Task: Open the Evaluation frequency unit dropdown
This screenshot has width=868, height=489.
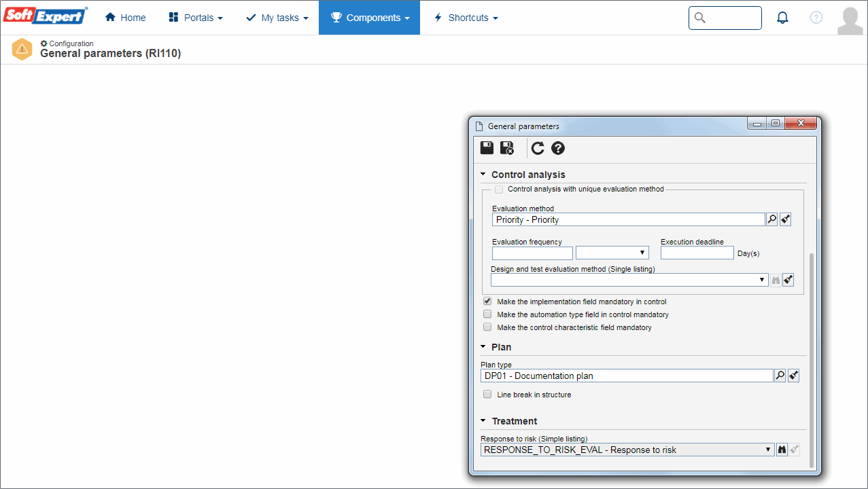Action: coord(612,253)
